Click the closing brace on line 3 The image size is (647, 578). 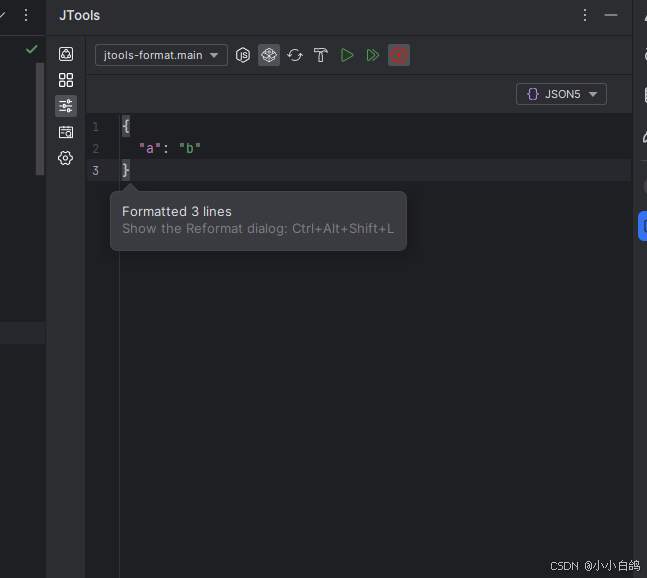126,170
